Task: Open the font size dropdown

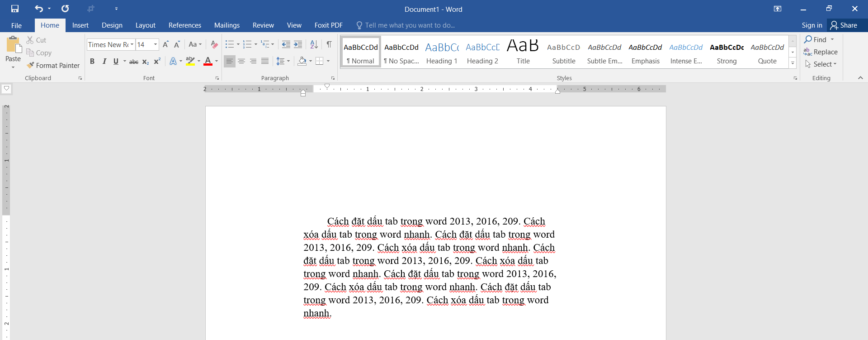Action: pos(156,44)
